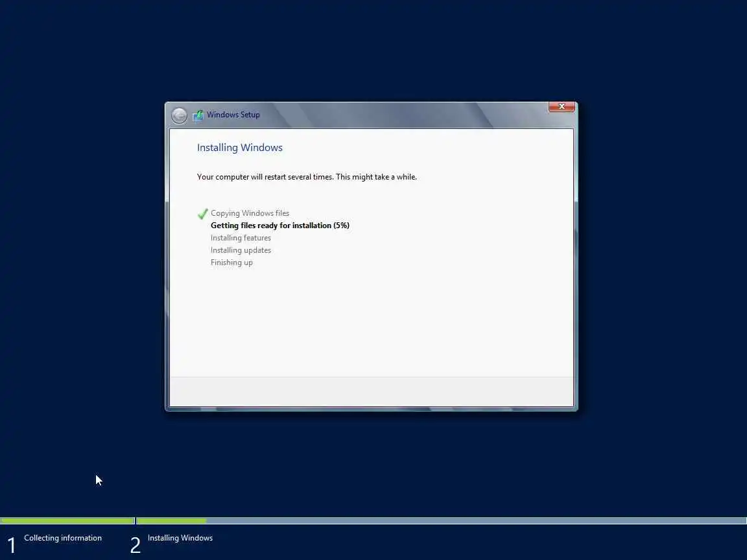The image size is (747, 560).
Task: Click the Installing Windows stage label at bottom
Action: [180, 538]
